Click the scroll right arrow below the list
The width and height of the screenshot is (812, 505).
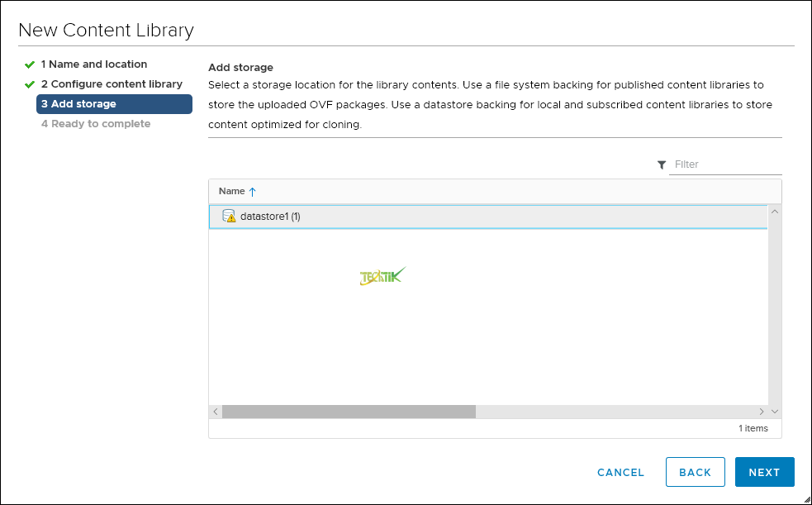[x=762, y=411]
